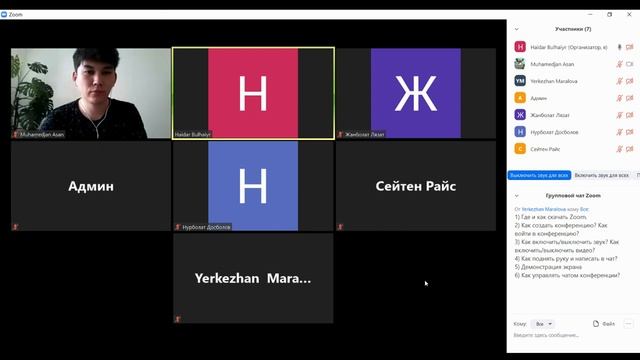This screenshot has height=360, width=640.
Task: Click the file attachment icon in chat
Action: click(x=596, y=324)
